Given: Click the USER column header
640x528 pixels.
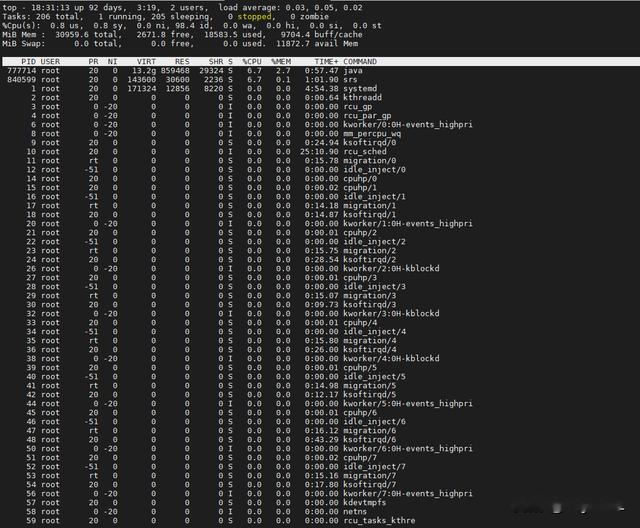Looking at the screenshot, I should pos(50,62).
